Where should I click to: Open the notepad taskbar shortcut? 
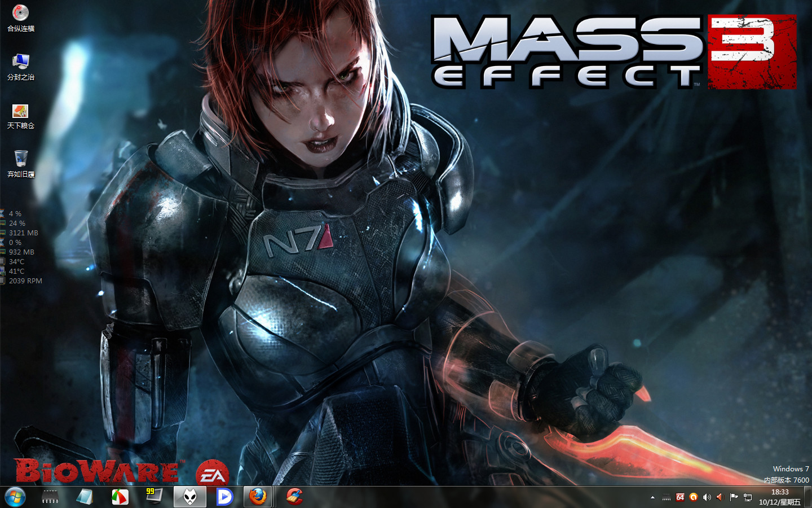pos(85,497)
